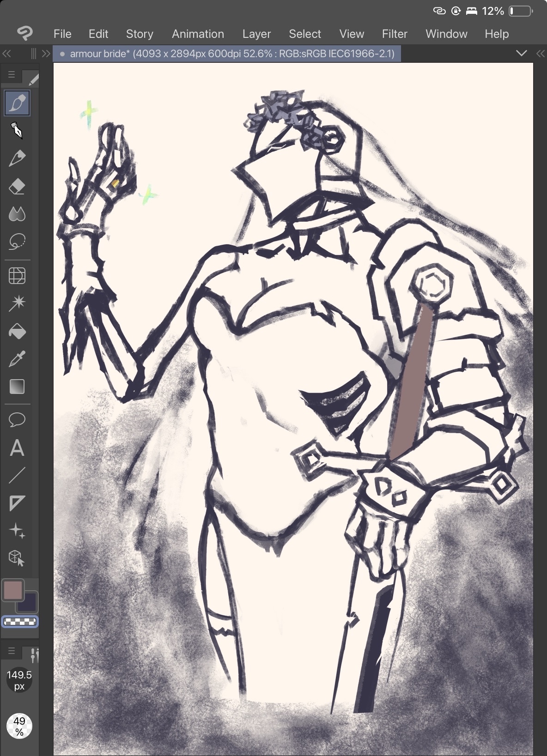
Task: Expand the right palette dock arrows
Action: click(x=541, y=54)
